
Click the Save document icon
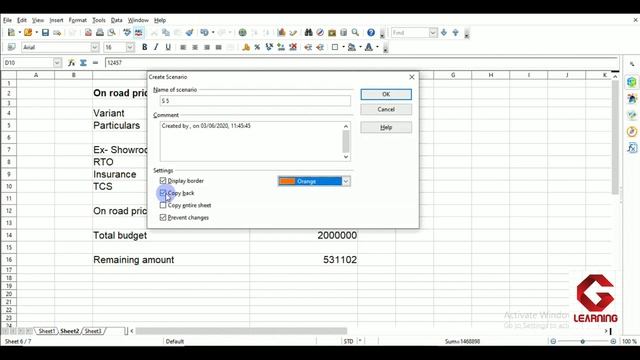pos(45,33)
